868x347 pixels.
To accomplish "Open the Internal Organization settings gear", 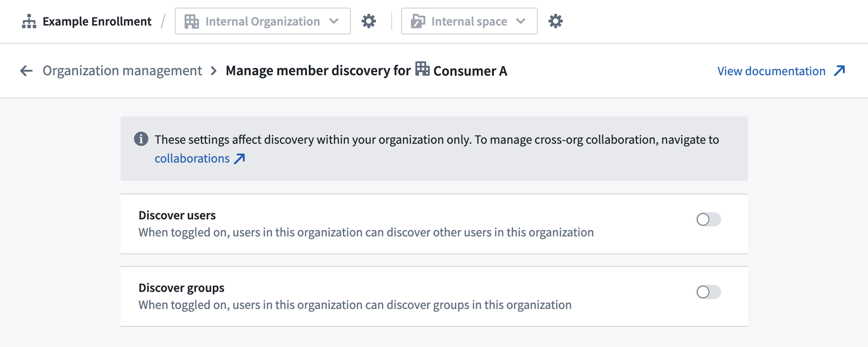I will tap(368, 21).
